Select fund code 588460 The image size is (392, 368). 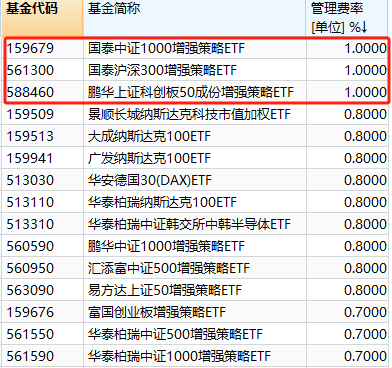(30, 92)
